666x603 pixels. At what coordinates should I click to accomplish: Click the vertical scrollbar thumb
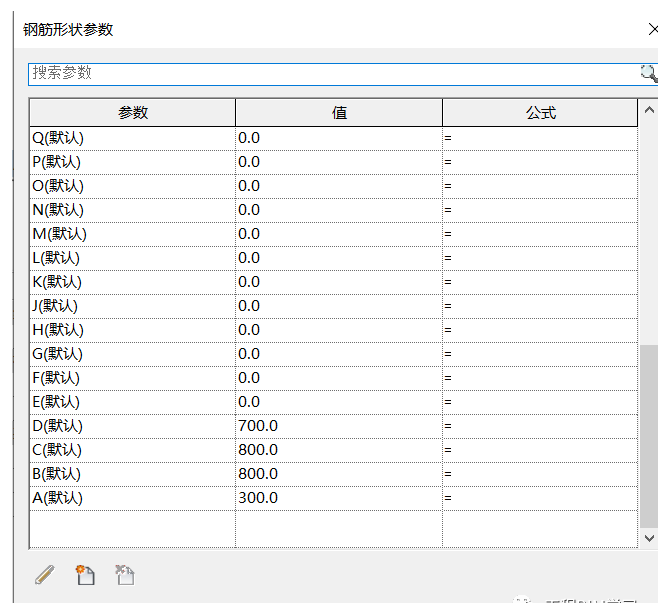649,436
